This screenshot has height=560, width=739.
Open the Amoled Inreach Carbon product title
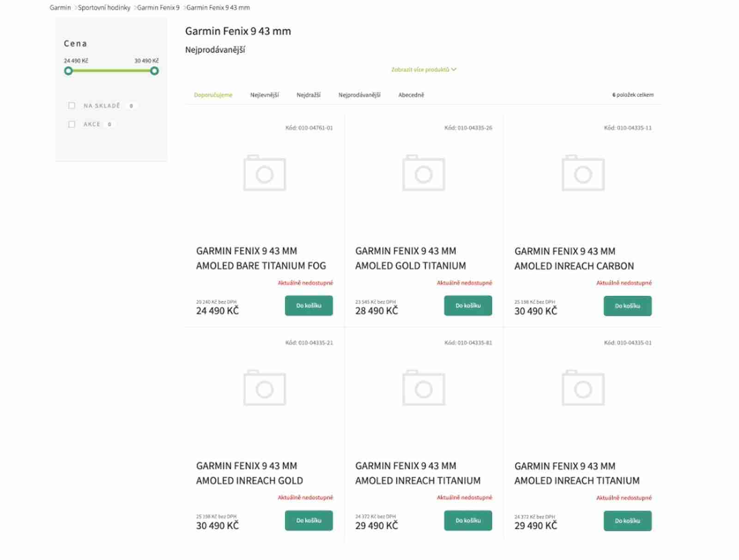point(574,259)
